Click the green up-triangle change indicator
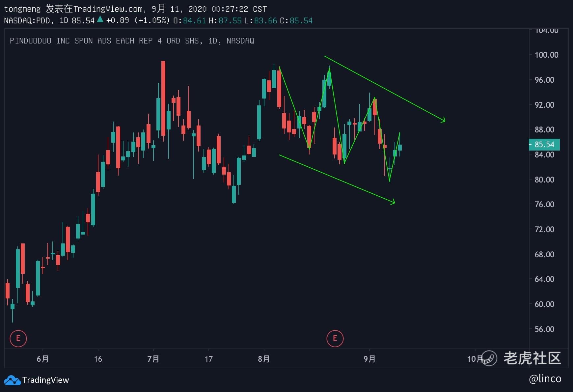Viewport: 573px width, 392px height. point(100,19)
